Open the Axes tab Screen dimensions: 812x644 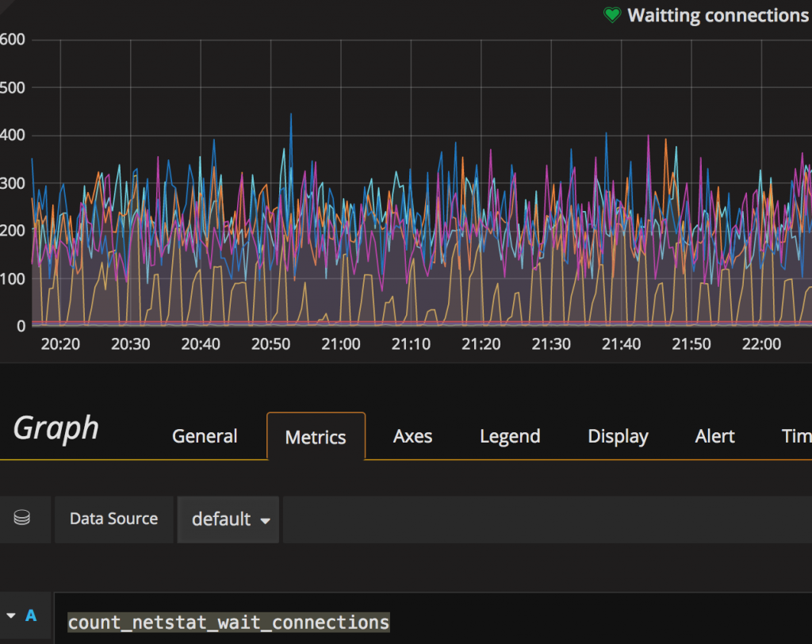click(412, 436)
